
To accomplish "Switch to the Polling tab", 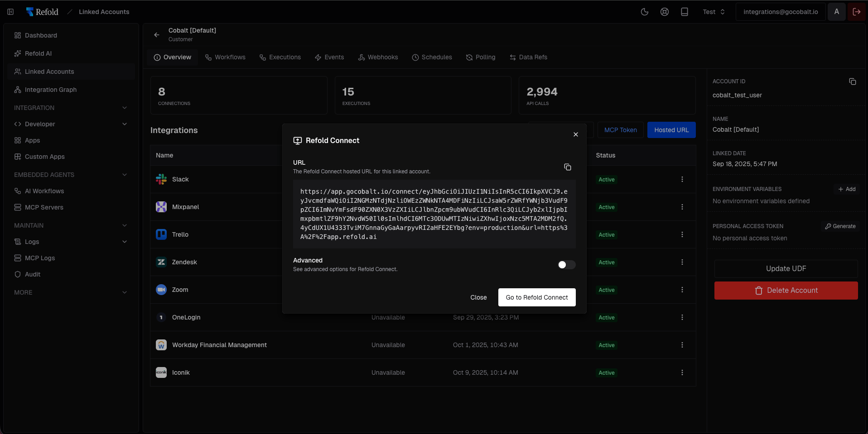I will pos(481,57).
